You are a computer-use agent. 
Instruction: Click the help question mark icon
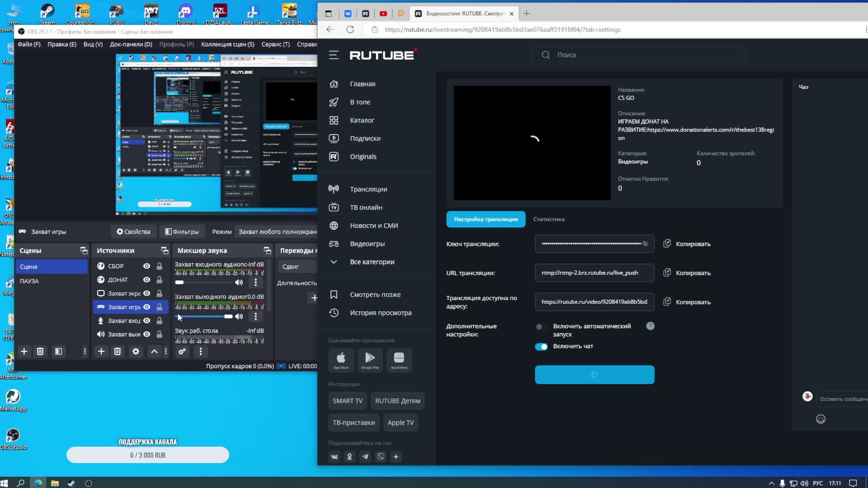point(650,326)
